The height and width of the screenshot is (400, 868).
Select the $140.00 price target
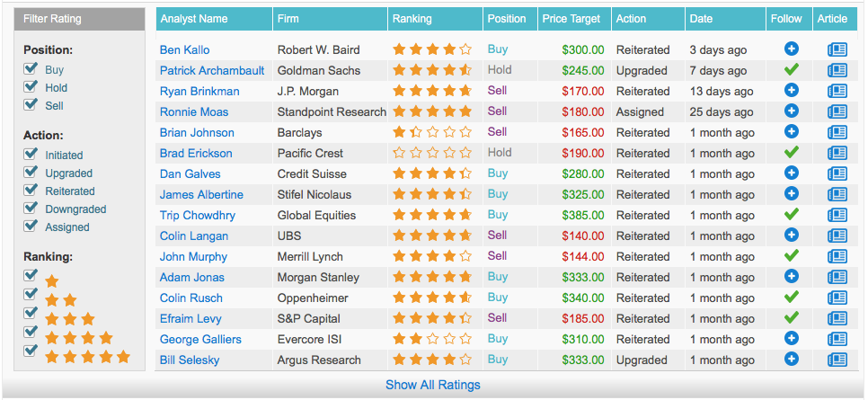(583, 236)
